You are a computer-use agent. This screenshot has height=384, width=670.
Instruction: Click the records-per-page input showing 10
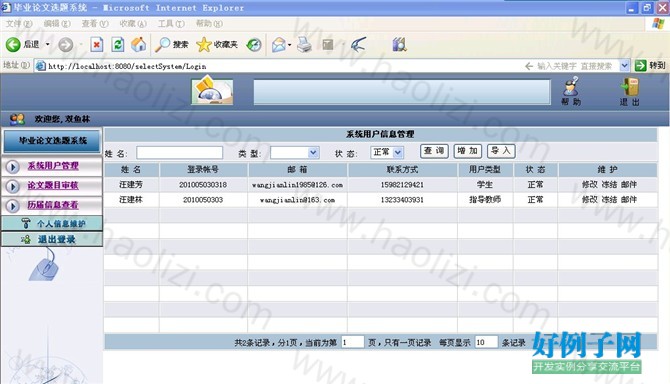[x=486, y=342]
